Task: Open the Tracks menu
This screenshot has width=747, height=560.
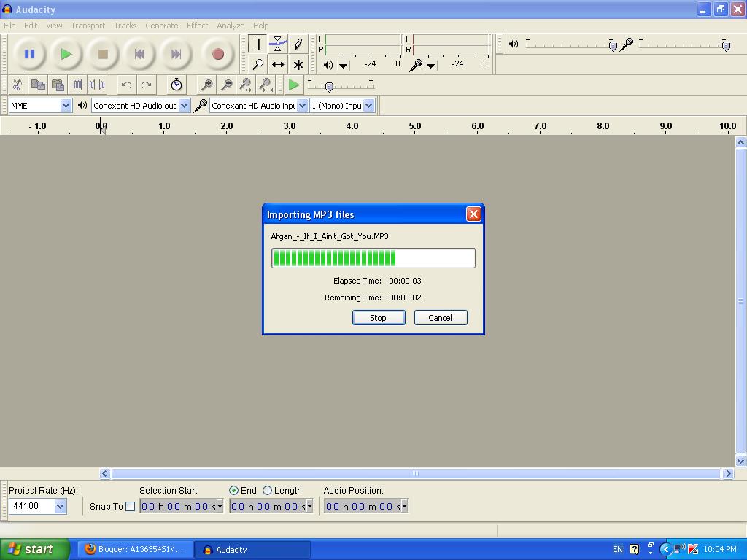Action: [x=125, y=26]
